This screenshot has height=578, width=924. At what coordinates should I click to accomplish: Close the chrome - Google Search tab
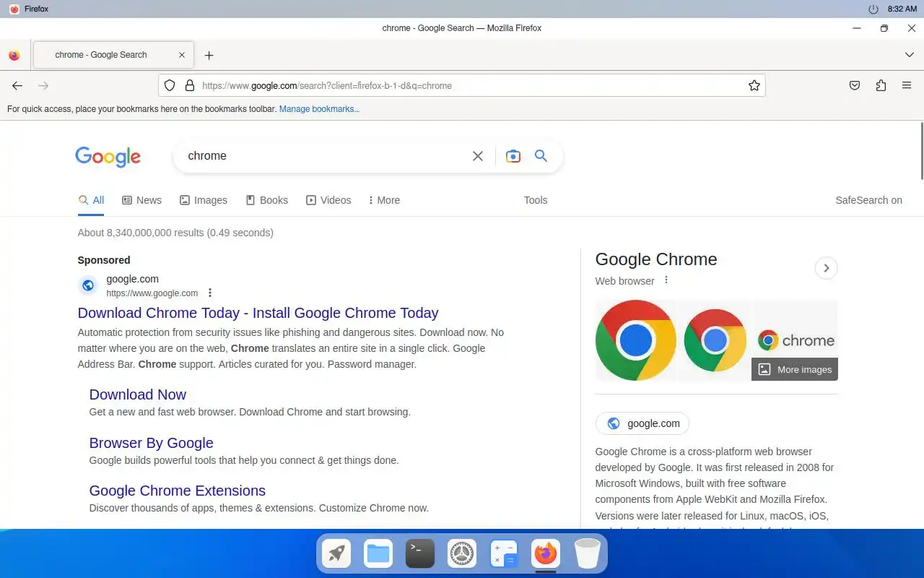[182, 55]
